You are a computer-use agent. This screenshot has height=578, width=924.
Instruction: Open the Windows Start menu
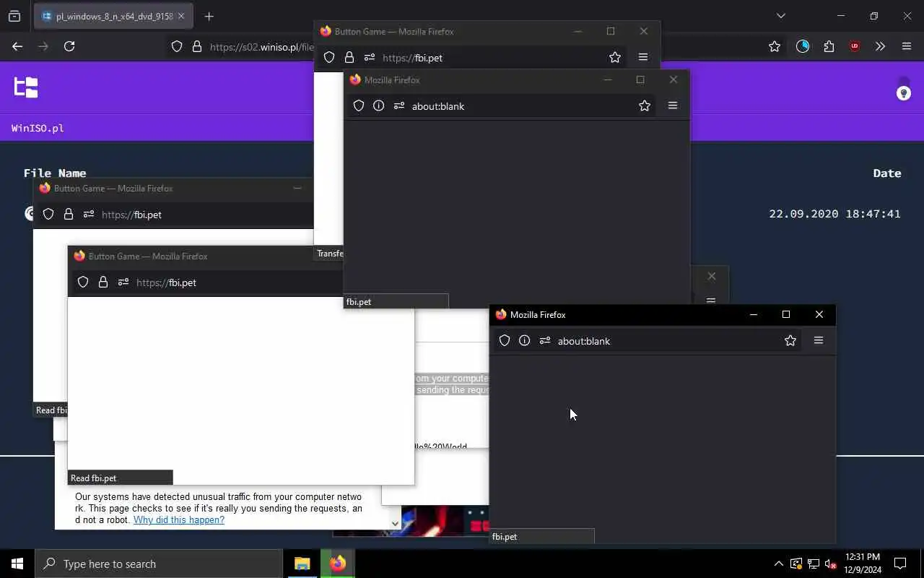17,564
